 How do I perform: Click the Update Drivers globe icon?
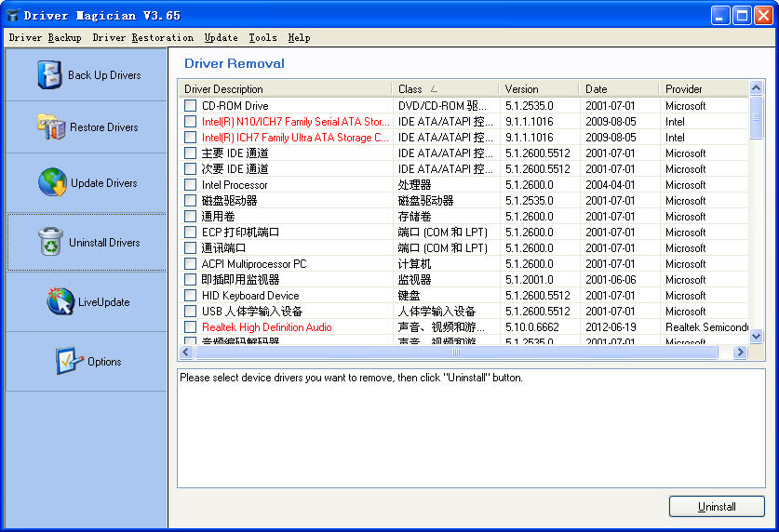coord(53,182)
